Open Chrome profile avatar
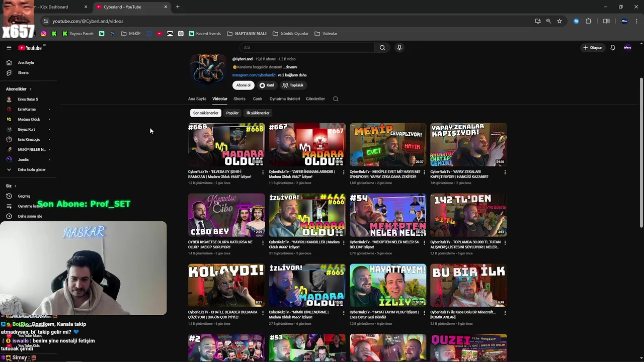Viewport: 644px width, 362px height. coord(624,21)
